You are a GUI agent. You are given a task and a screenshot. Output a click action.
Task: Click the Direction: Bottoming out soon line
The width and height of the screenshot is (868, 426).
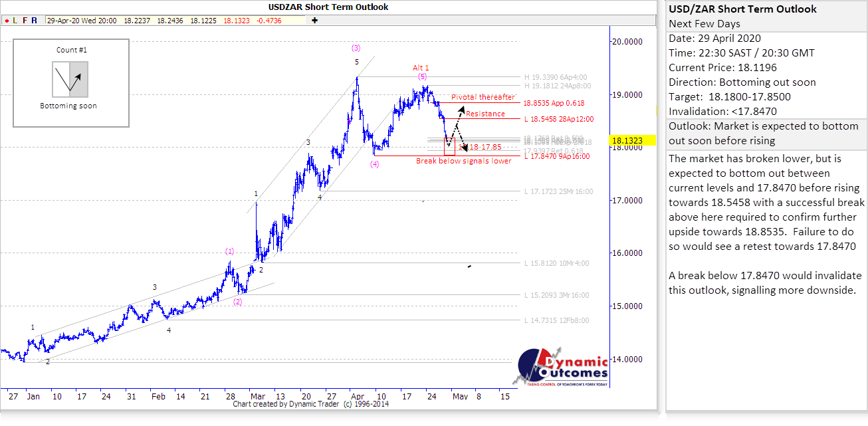click(742, 82)
